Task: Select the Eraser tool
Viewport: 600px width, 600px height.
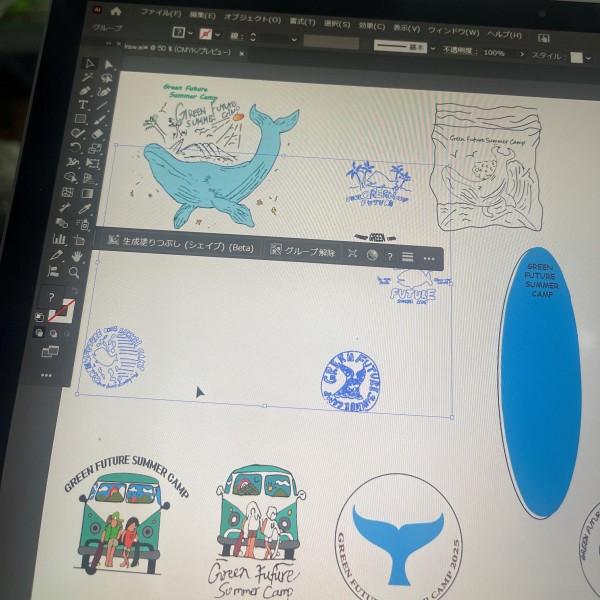Action: coord(97,134)
